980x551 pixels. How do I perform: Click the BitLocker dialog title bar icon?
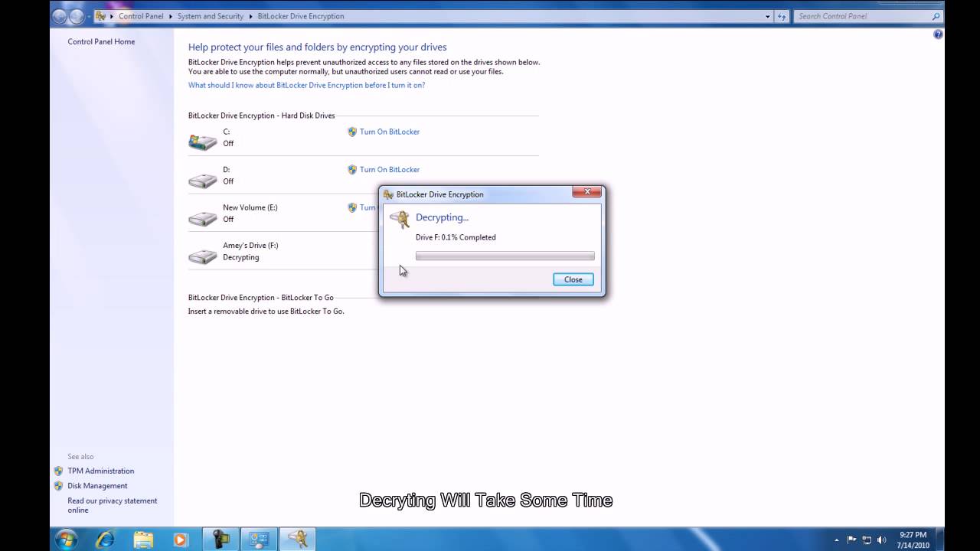point(388,194)
